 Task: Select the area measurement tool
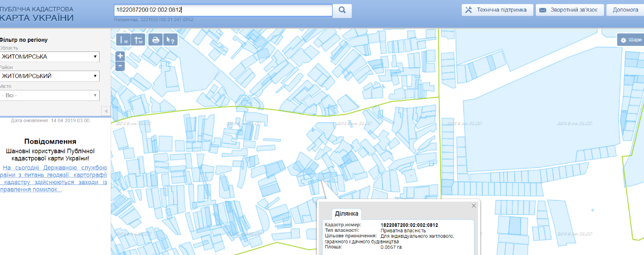point(139,40)
